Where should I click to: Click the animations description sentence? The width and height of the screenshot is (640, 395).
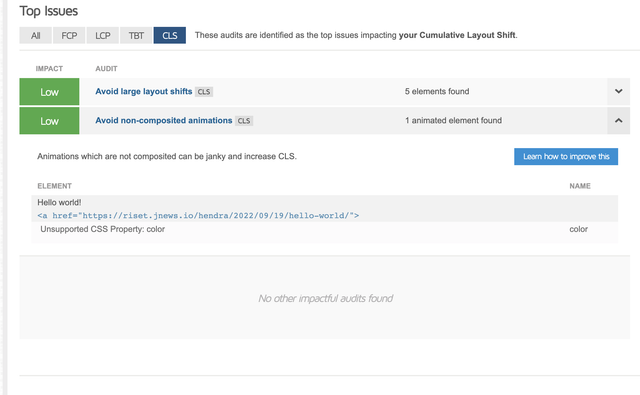coord(167,156)
